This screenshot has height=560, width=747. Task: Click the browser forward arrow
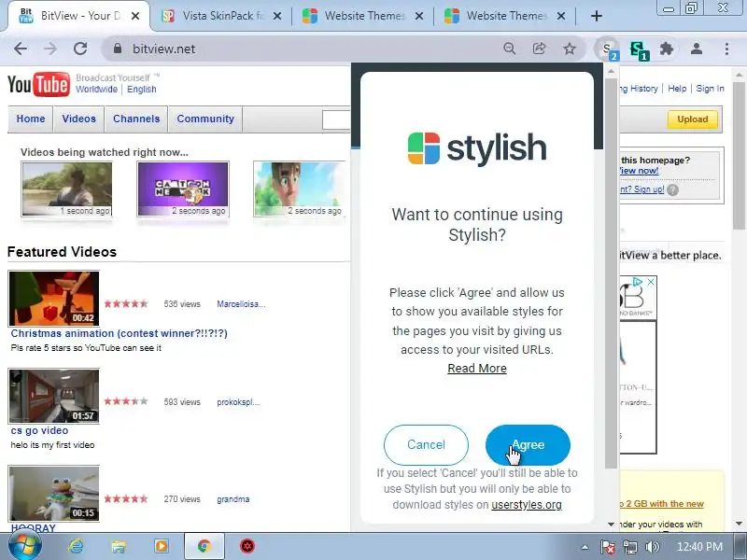(50, 49)
